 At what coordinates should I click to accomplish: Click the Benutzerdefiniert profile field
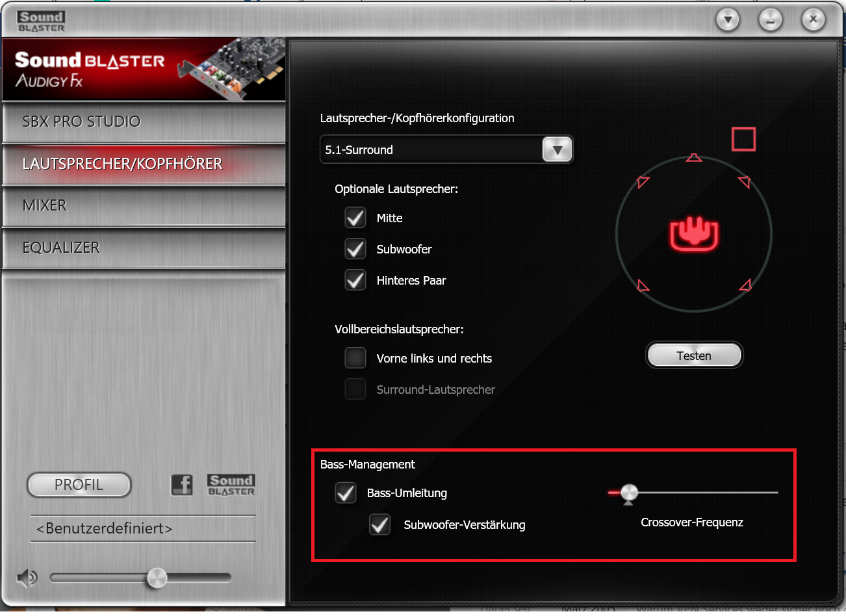(x=143, y=528)
